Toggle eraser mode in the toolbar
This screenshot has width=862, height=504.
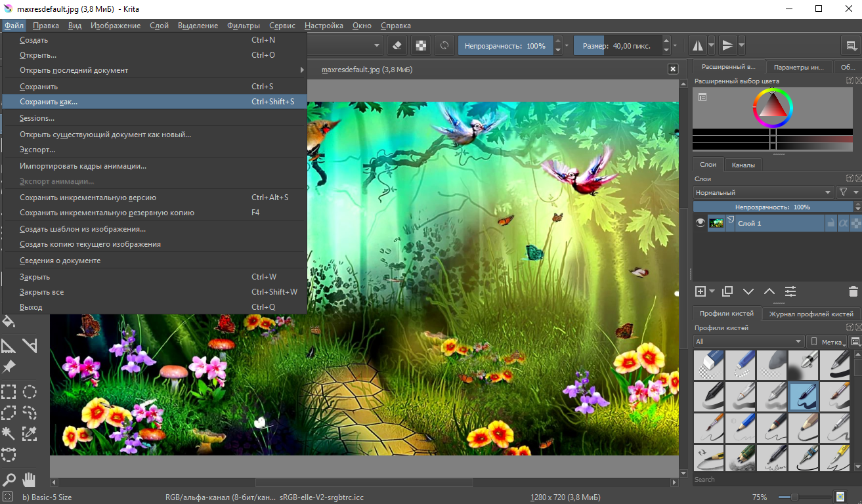click(397, 46)
